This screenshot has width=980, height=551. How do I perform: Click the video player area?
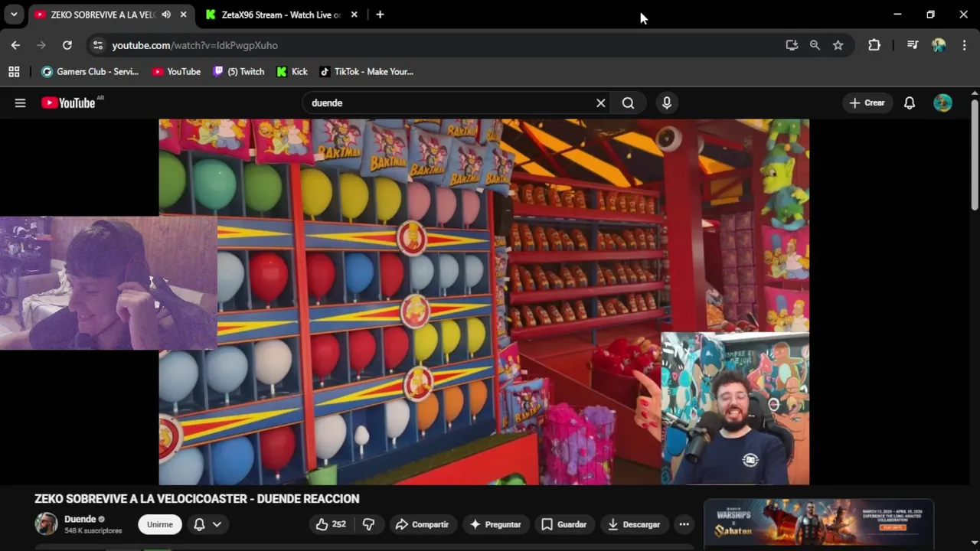484,302
